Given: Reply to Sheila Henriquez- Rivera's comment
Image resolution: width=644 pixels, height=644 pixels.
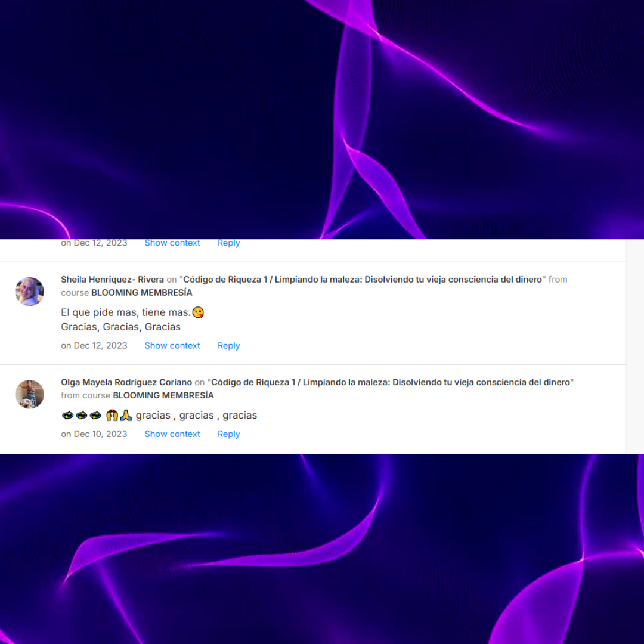Looking at the screenshot, I should pos(228,346).
